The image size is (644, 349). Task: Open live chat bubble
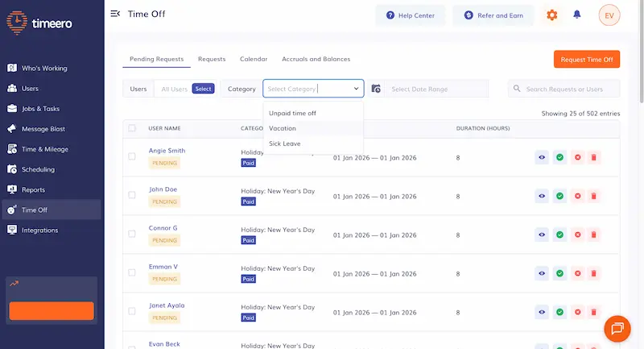617,328
